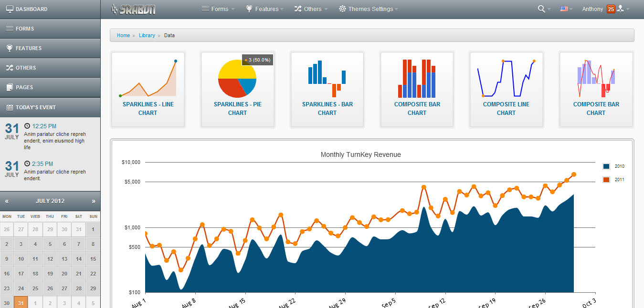Open Dashboard from the sidebar

[x=50, y=9]
